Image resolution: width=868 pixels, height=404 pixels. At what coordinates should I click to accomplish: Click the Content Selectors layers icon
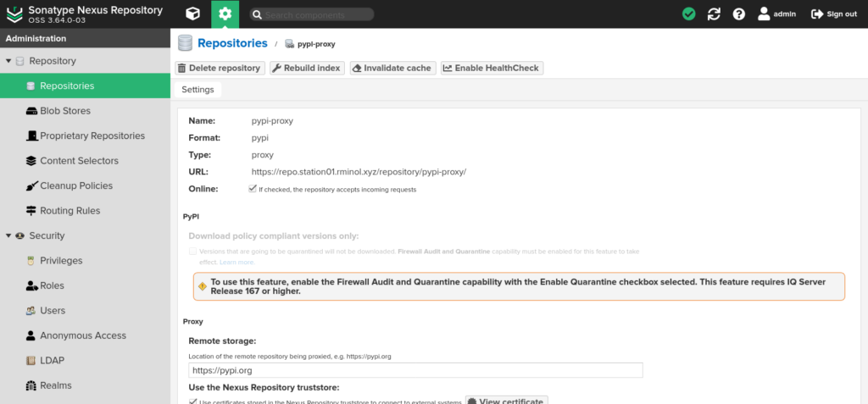pos(31,160)
